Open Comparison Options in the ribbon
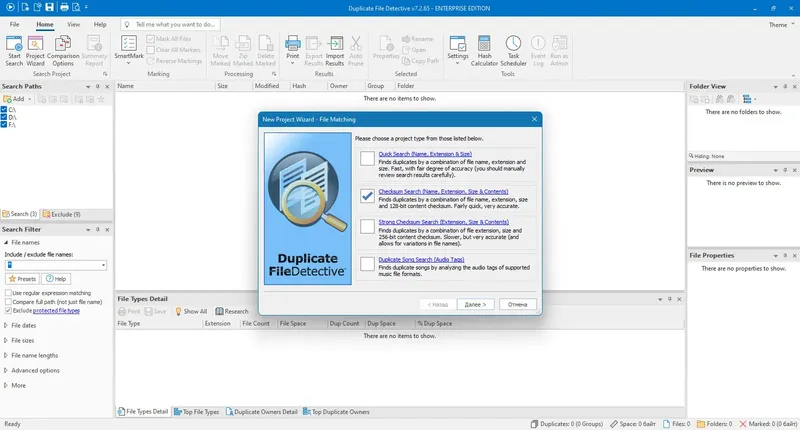Screen dimensions: 800x430 point(63,51)
